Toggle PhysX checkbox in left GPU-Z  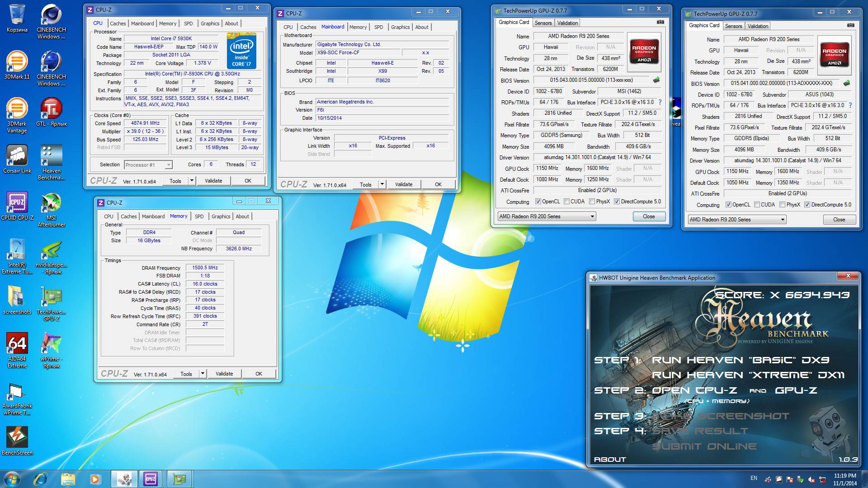pos(592,202)
